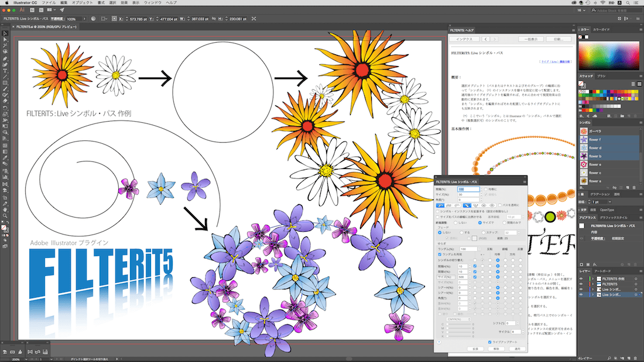Screen dimensions: 644x362
Task: Click the 拡張 button in the dialog
Action: point(475,349)
